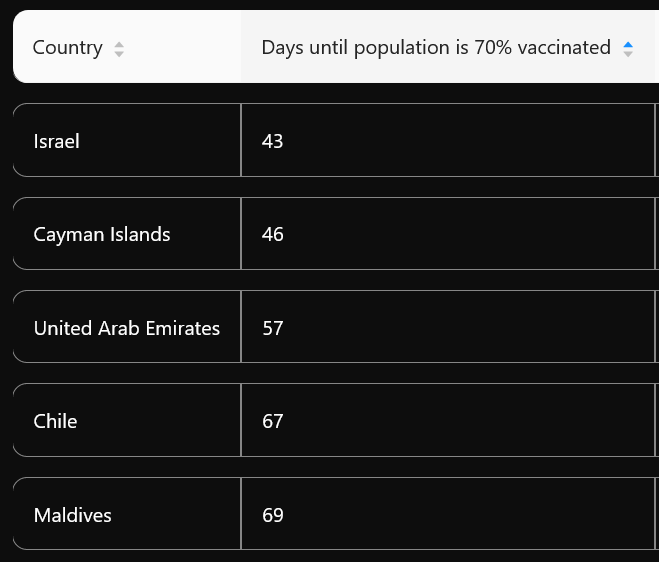
Task: Click the value 67 in Chile's row
Action: tap(272, 421)
